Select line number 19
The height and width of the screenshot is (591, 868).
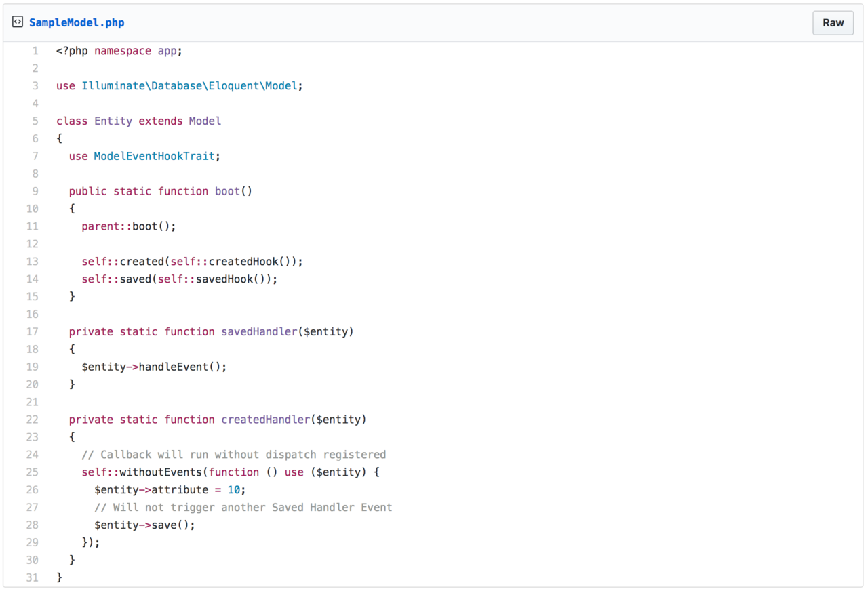[33, 367]
